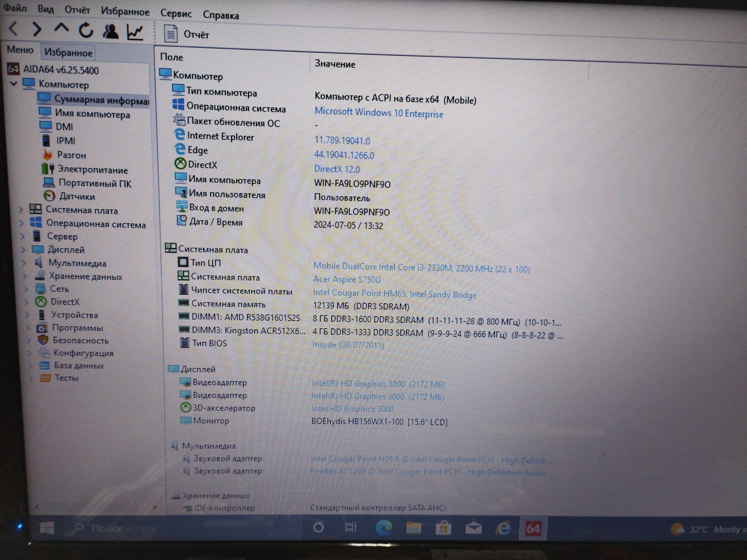
Task: Select the Безопасность shield icon
Action: [x=43, y=340]
